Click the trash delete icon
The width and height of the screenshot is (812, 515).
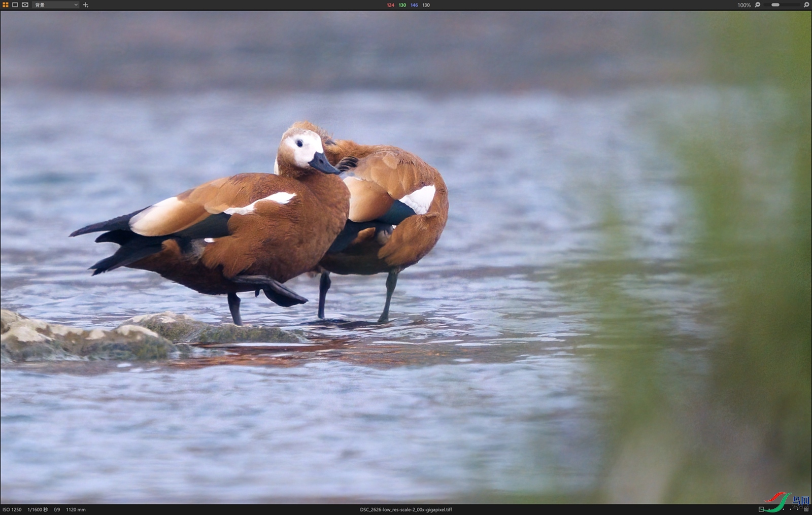(x=806, y=509)
